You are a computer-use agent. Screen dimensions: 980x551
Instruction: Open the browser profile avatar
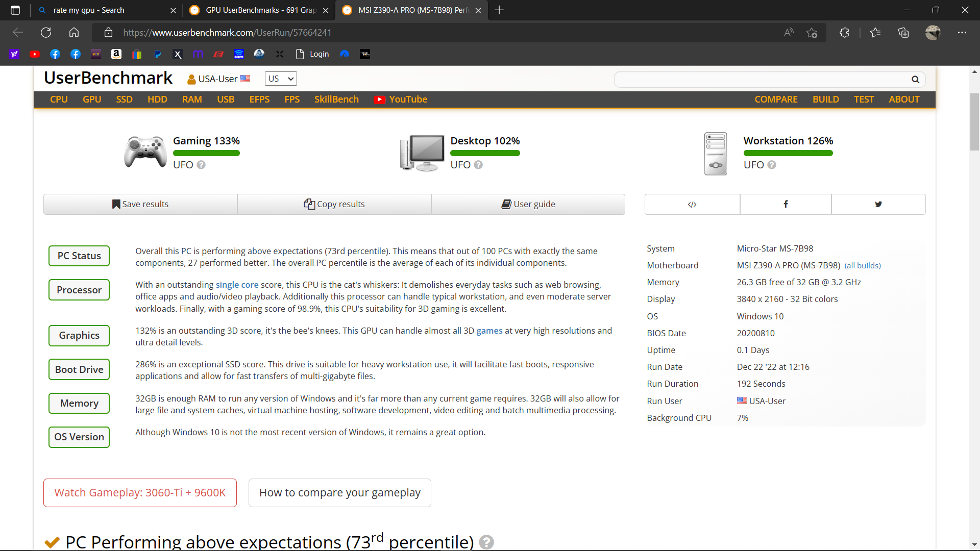tap(933, 33)
